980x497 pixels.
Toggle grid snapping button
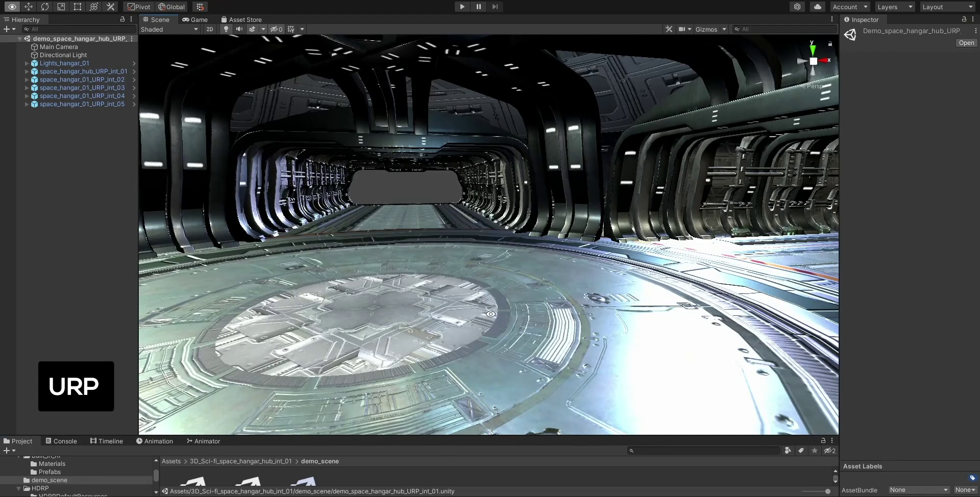pyautogui.click(x=200, y=7)
